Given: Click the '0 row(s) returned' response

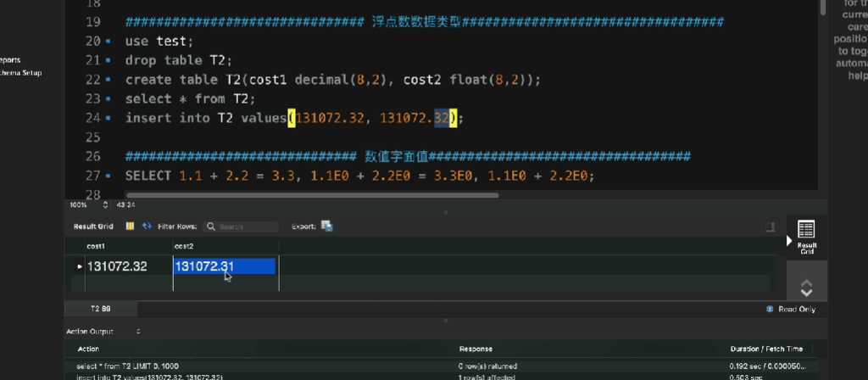Looking at the screenshot, I should (x=487, y=366).
